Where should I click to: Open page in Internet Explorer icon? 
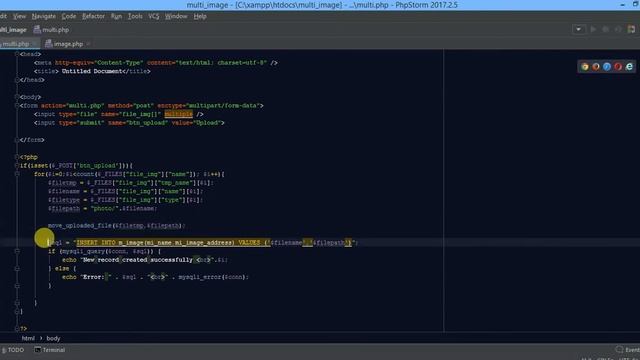629,67
